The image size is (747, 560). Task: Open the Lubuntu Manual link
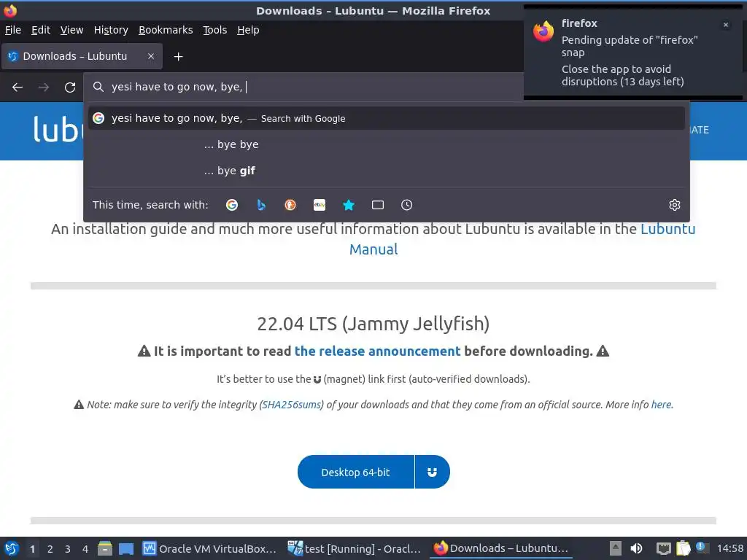click(522, 239)
